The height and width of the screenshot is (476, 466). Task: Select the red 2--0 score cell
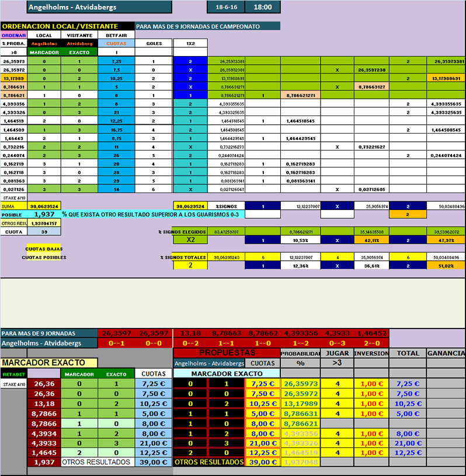(x=371, y=343)
